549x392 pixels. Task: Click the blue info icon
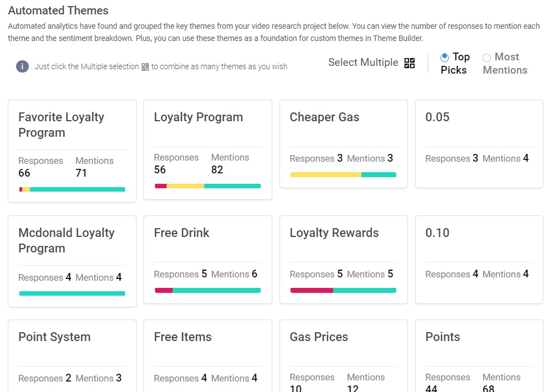pyautogui.click(x=22, y=66)
